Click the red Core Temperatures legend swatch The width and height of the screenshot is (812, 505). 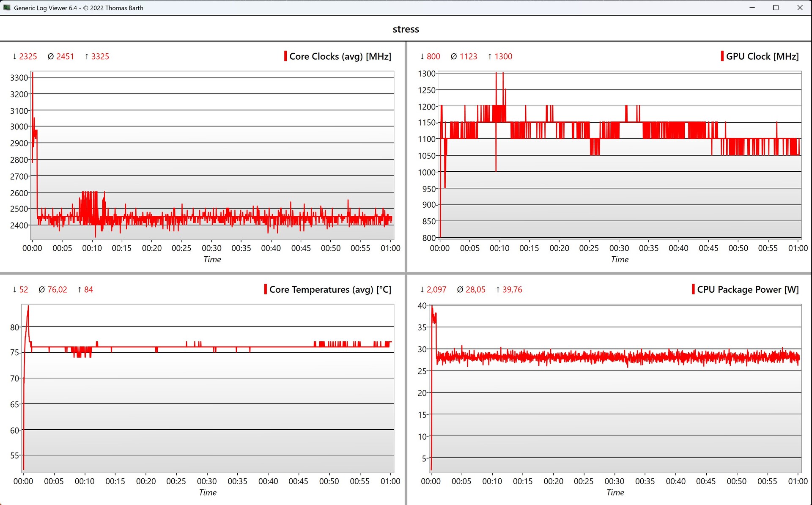266,289
